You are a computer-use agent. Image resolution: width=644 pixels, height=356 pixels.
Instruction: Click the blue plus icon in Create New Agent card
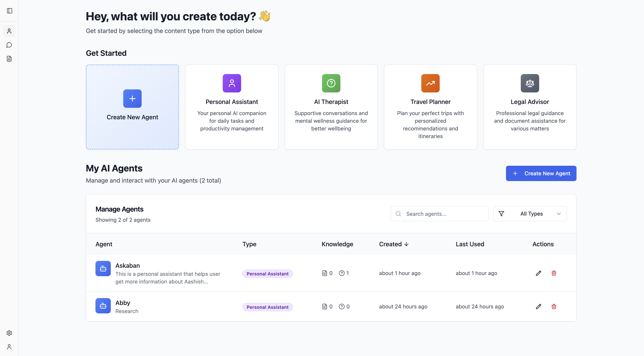coord(132,99)
